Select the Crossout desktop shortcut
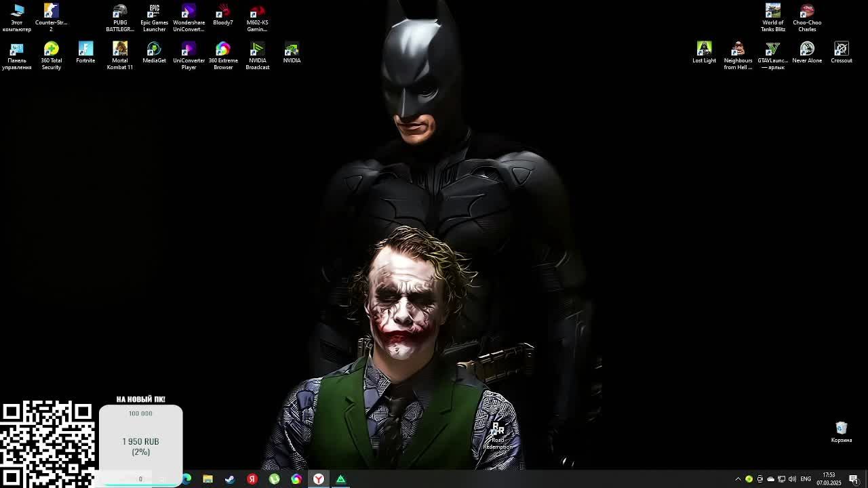Viewport: 868px width, 488px height. tap(842, 53)
